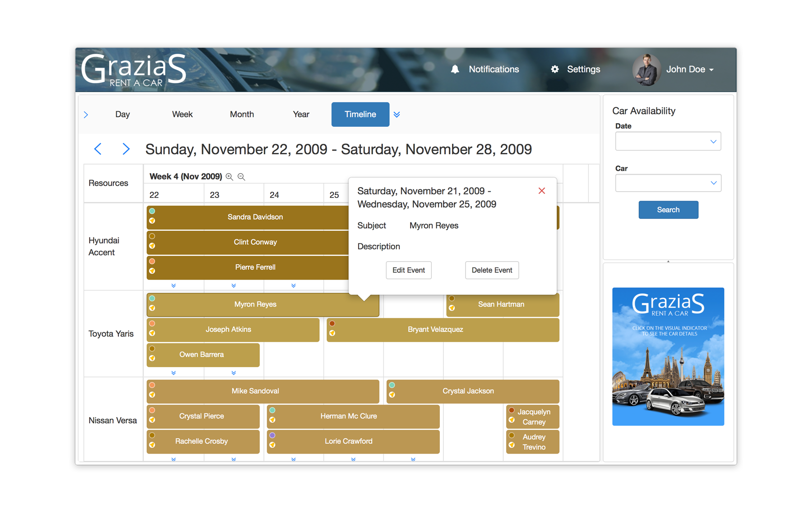Zoom in the timeline with magnifier plus
812x514 pixels.
[x=230, y=177]
